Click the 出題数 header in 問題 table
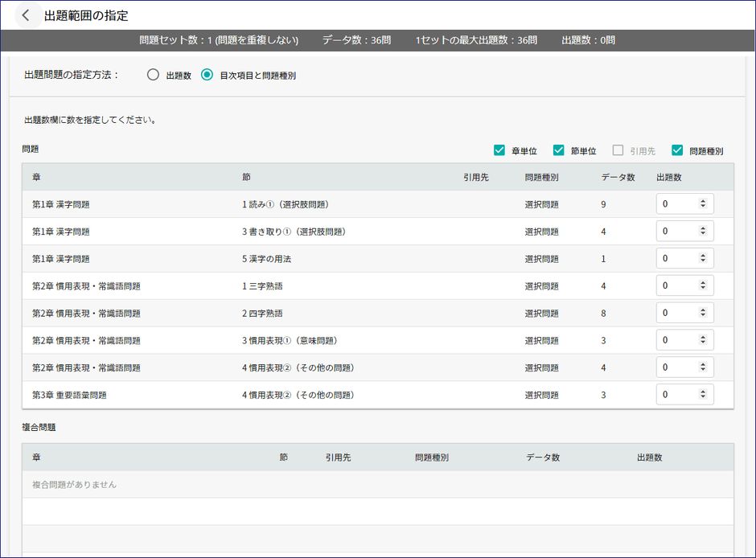The image size is (756, 558). pyautogui.click(x=669, y=177)
